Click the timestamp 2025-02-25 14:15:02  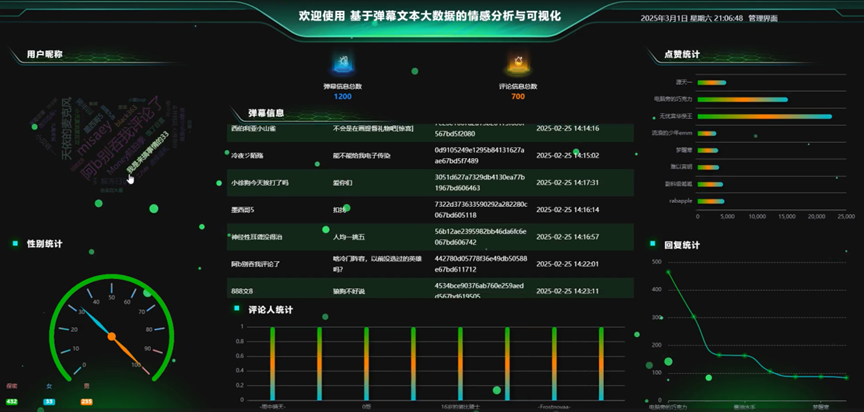click(x=568, y=156)
